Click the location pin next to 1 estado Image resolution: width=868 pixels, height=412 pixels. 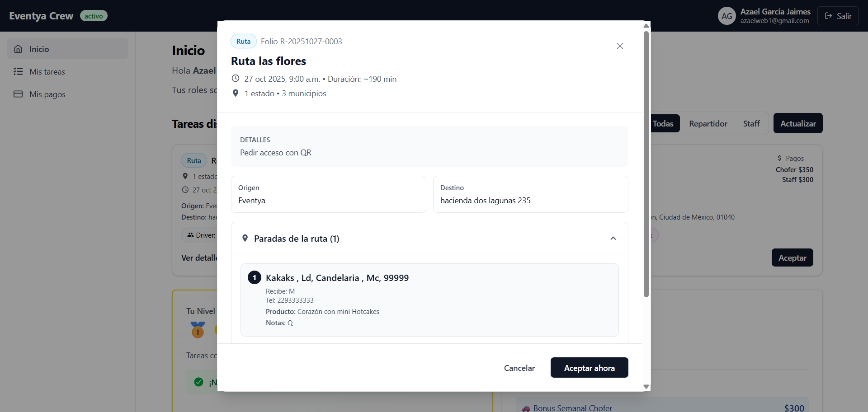click(236, 93)
